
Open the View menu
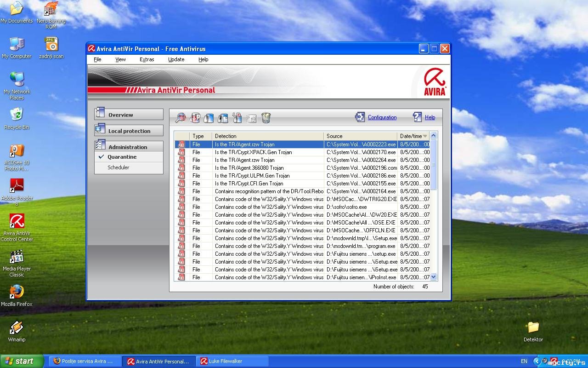(120, 59)
